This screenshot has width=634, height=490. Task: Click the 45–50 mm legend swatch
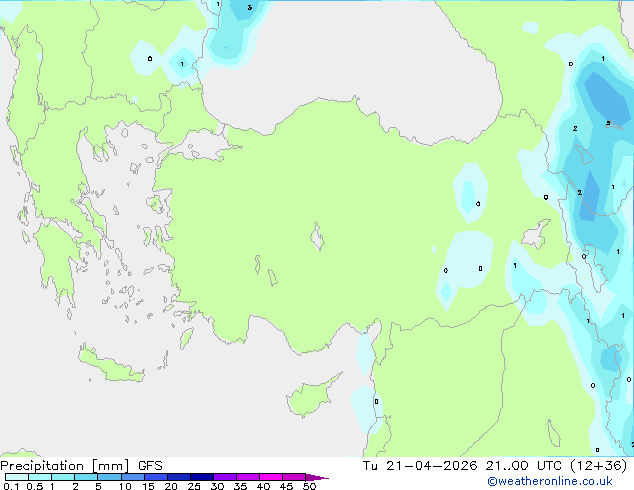[x=294, y=477]
